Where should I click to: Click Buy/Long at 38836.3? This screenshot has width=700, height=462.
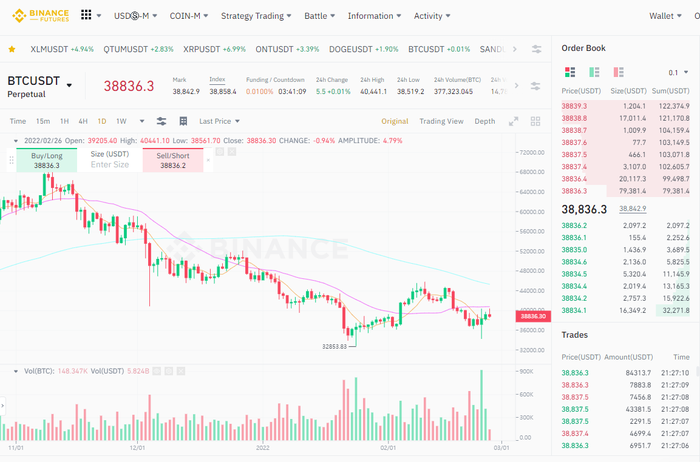pyautogui.click(x=46, y=160)
